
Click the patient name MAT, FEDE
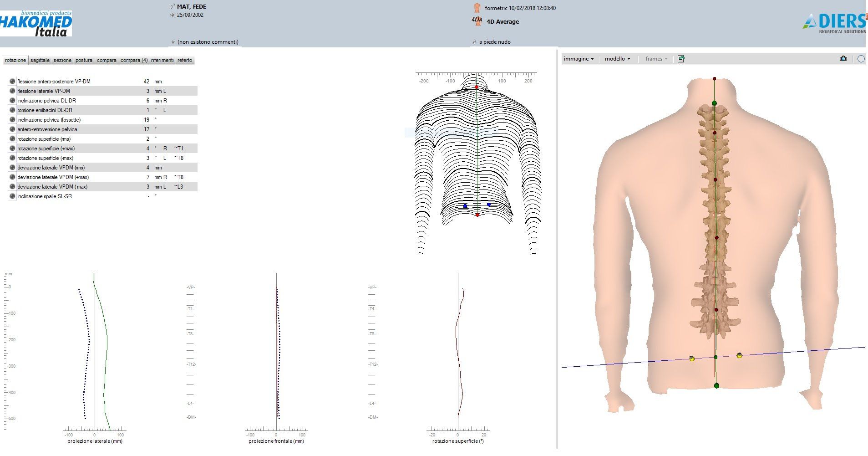tap(192, 7)
